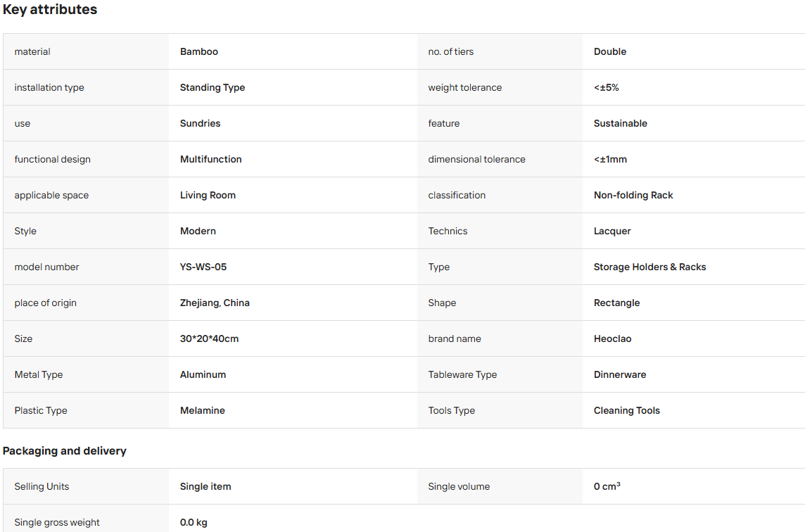This screenshot has width=805, height=532.
Task: Click the model number YS-WS-05
Action: click(203, 267)
